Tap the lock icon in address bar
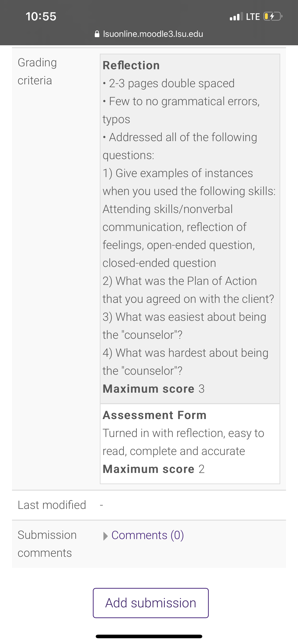The width and height of the screenshot is (298, 644). coord(97,34)
